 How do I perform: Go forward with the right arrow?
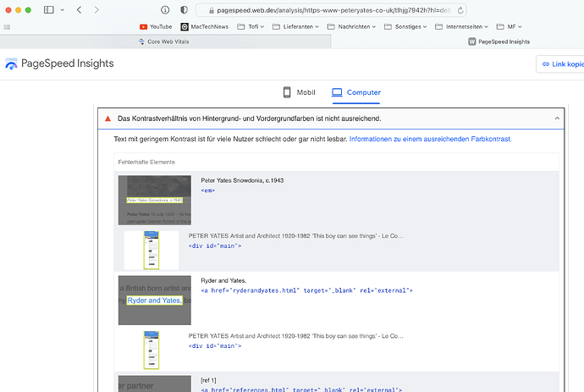[x=96, y=10]
